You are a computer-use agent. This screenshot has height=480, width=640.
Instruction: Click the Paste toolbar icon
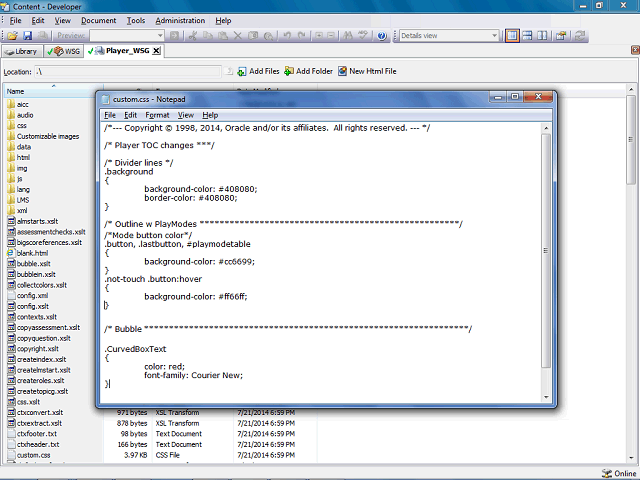(x=223, y=36)
